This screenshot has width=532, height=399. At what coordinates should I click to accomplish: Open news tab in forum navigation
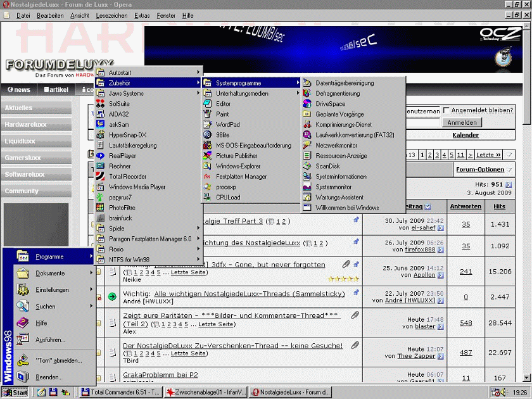click(x=20, y=89)
